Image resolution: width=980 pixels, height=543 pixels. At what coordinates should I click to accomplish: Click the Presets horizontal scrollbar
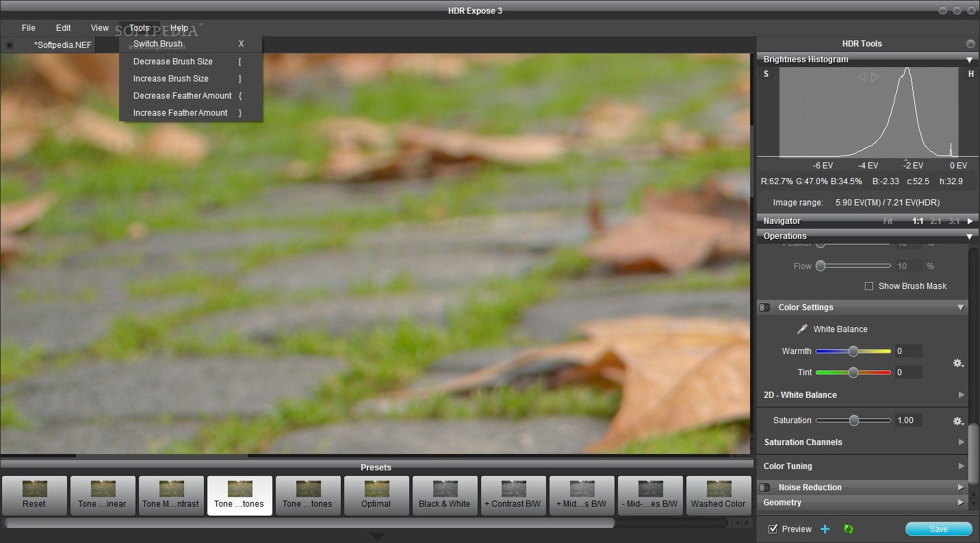coord(310,523)
